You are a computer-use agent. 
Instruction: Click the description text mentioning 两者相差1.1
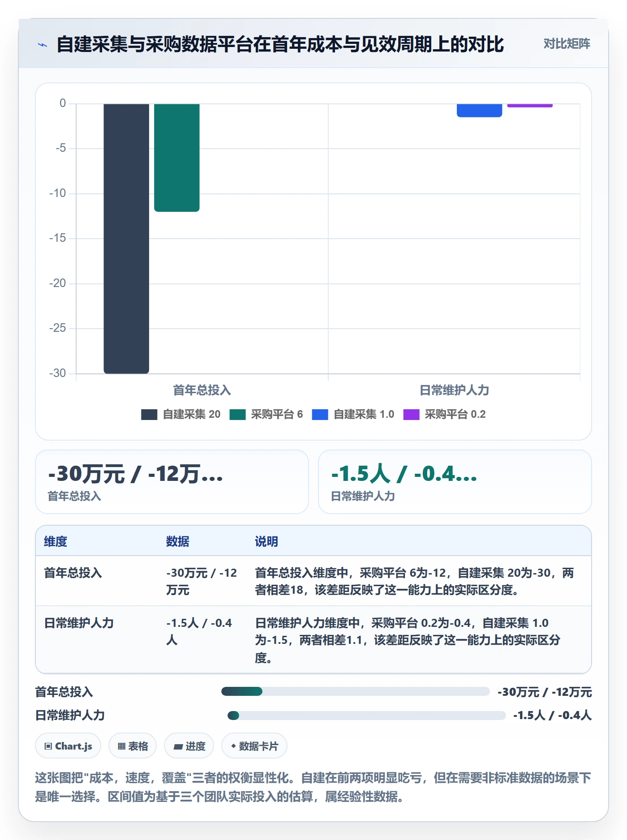coord(408,640)
